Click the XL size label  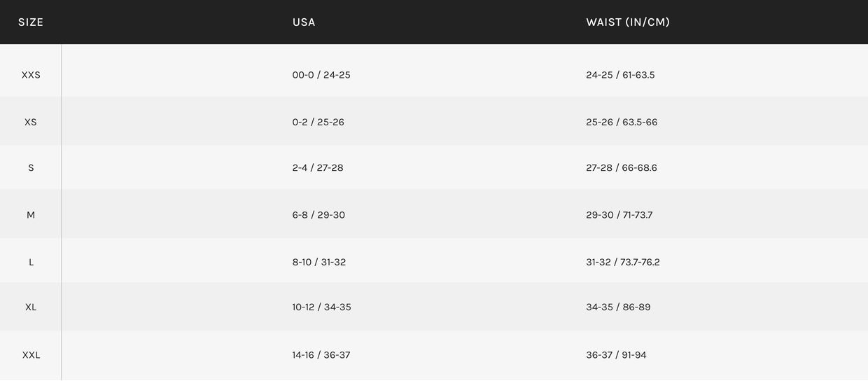pos(31,307)
